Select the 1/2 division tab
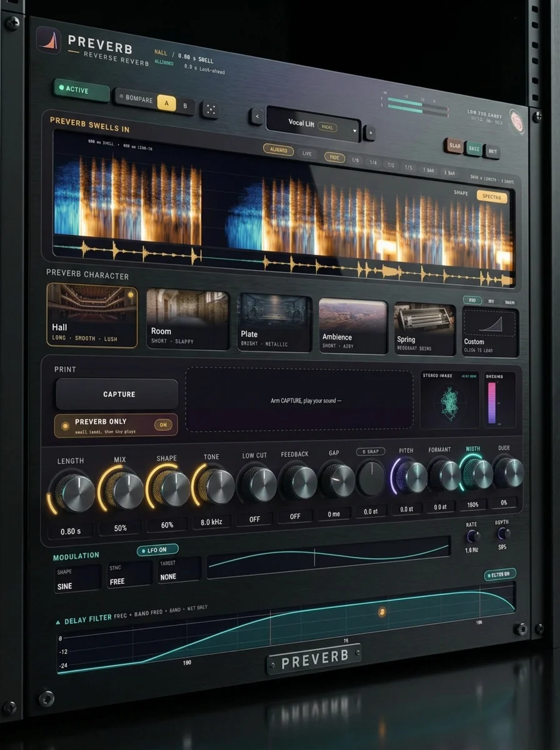Screen dimensions: 560x750 pos(391,166)
